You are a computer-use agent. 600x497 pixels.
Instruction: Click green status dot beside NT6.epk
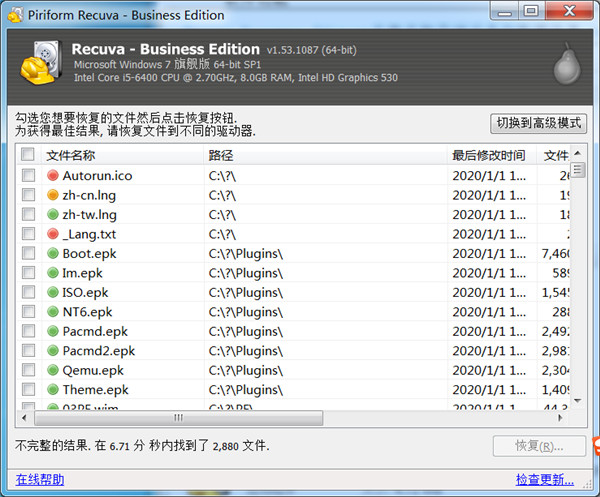(x=53, y=312)
